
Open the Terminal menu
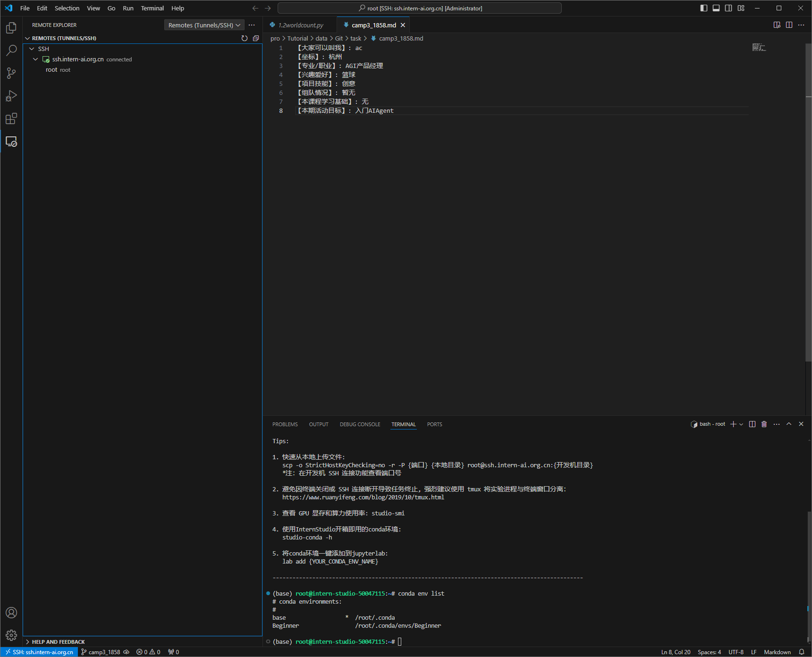152,8
